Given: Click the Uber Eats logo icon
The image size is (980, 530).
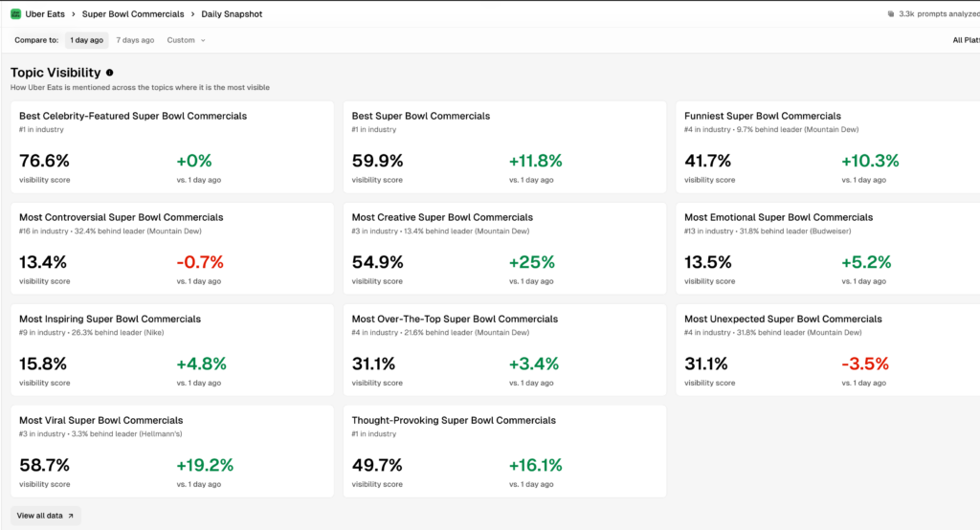Looking at the screenshot, I should (15, 14).
